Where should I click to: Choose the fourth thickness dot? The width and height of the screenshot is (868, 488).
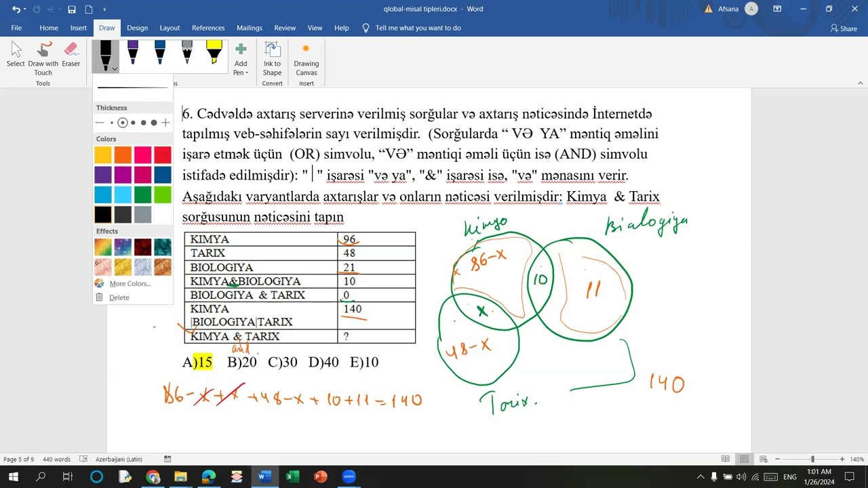click(x=143, y=123)
